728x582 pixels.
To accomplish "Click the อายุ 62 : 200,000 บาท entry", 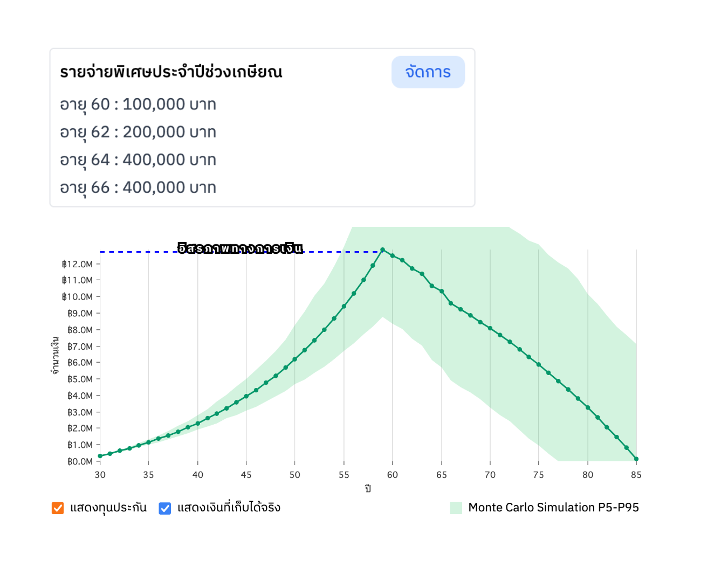I will [138, 132].
